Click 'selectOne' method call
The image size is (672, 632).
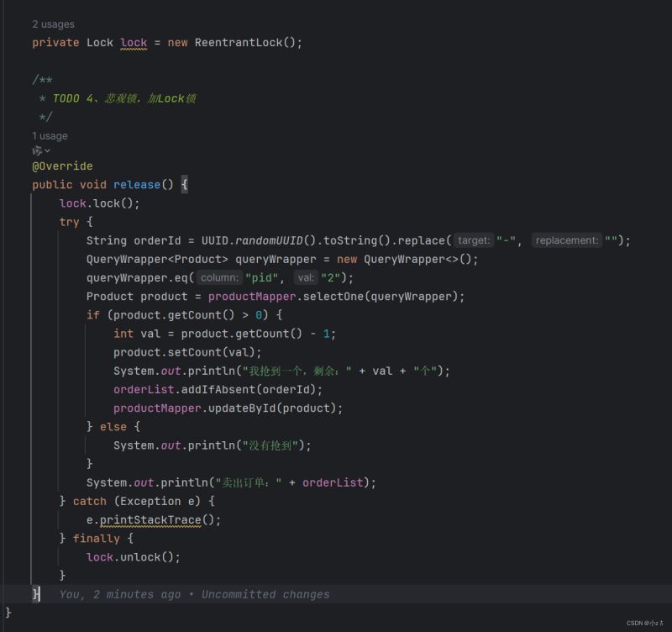[x=333, y=297]
